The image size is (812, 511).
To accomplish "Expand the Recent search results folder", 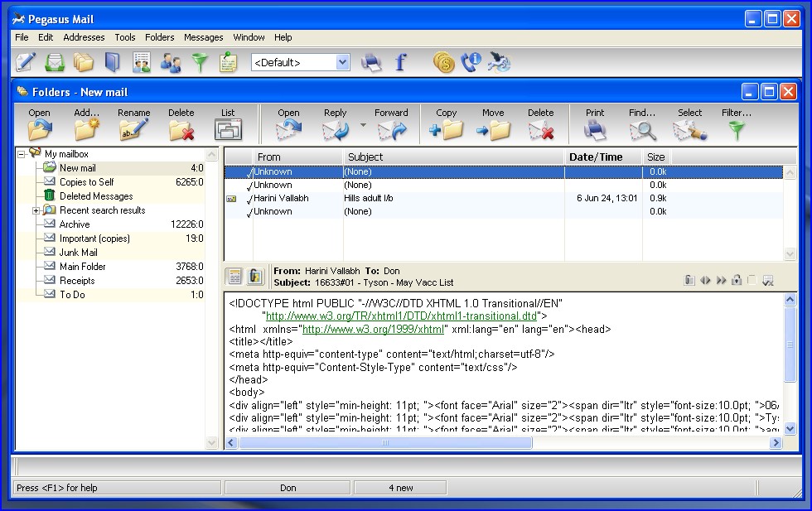I will [x=36, y=210].
